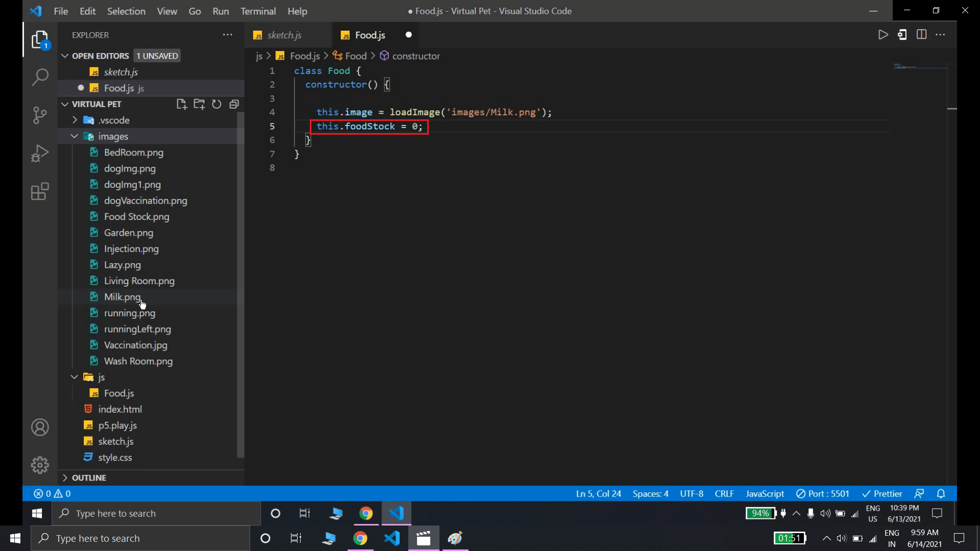Toggle Prettier formatter status
Viewport: 980px width, 551px height.
[882, 493]
